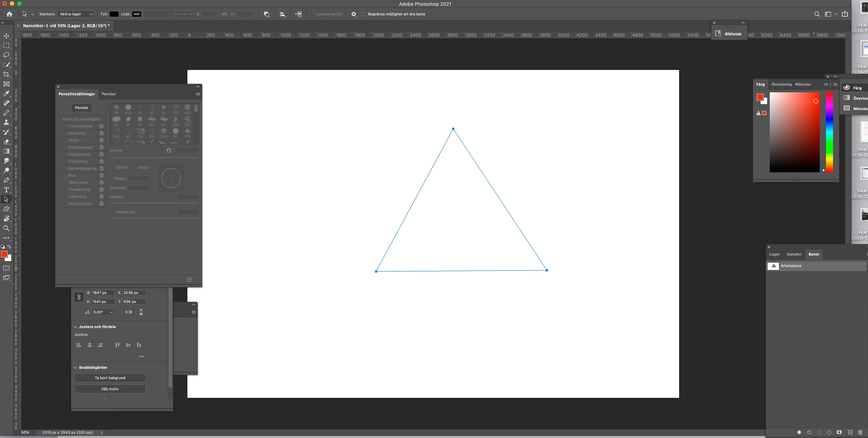The width and height of the screenshot is (868, 438).
Task: Select the Lasso tool
Action: 6,55
